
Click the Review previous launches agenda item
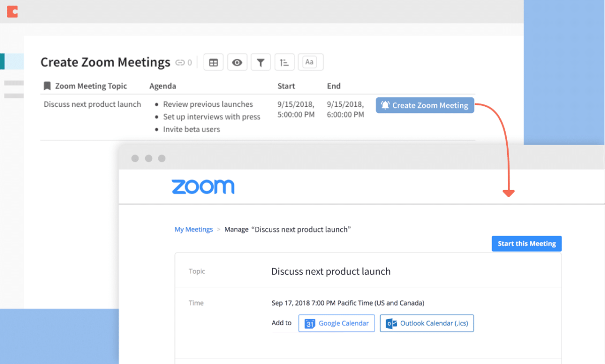(x=208, y=104)
